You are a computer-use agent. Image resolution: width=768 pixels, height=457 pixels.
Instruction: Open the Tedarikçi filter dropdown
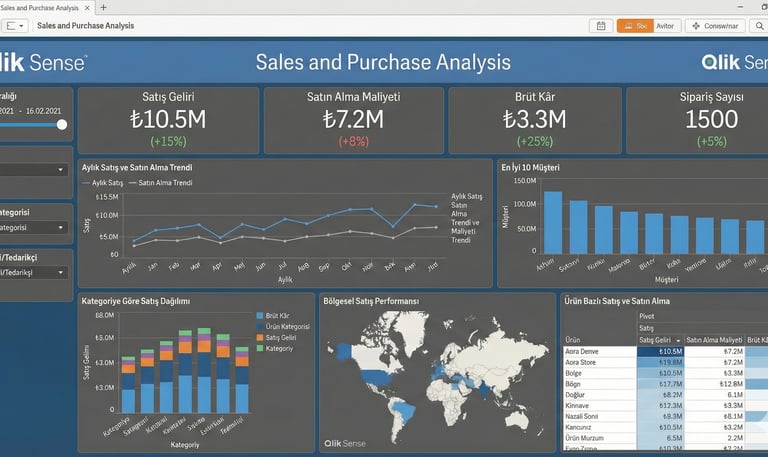33,272
